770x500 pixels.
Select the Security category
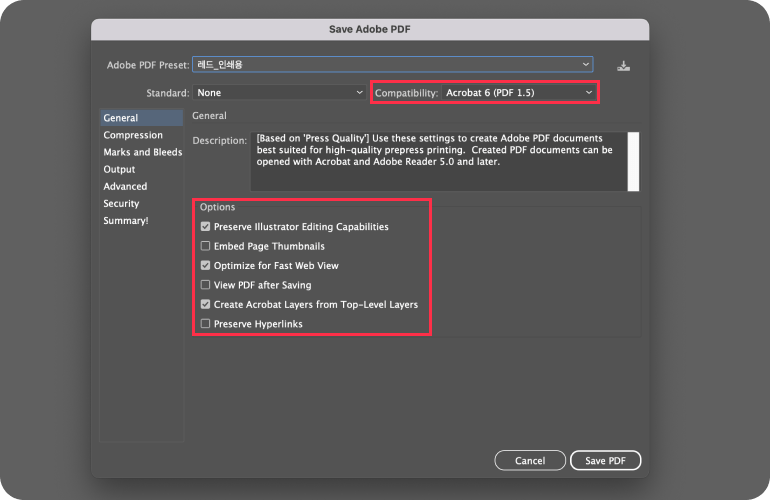coord(121,203)
